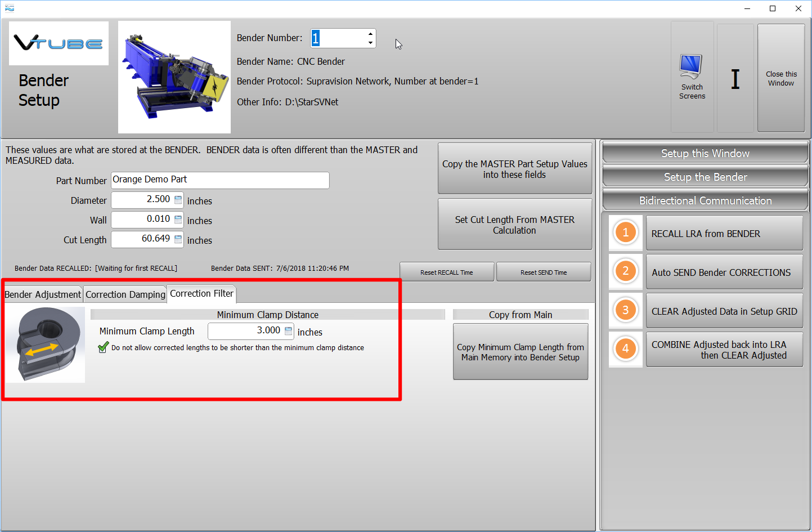Click the orange number 2 circle icon
Viewport: 812px width, 532px height.
point(625,271)
